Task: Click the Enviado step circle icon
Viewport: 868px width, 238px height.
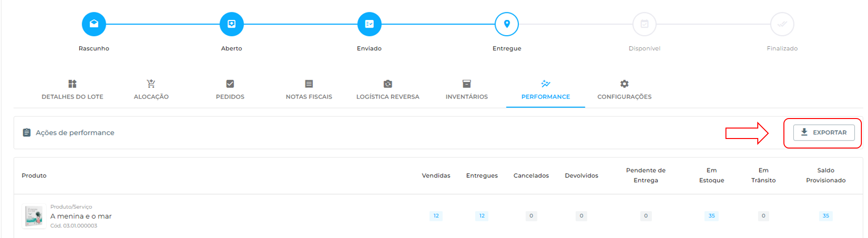Action: click(369, 24)
